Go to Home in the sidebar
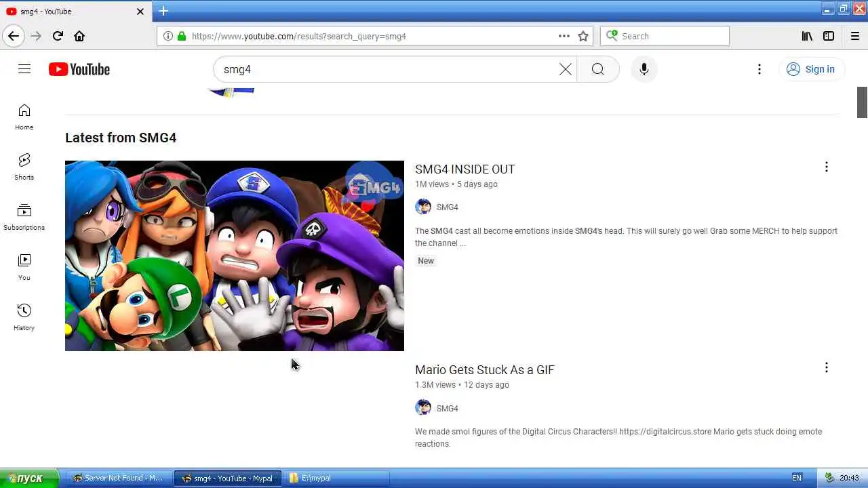The image size is (868, 488). [x=24, y=117]
